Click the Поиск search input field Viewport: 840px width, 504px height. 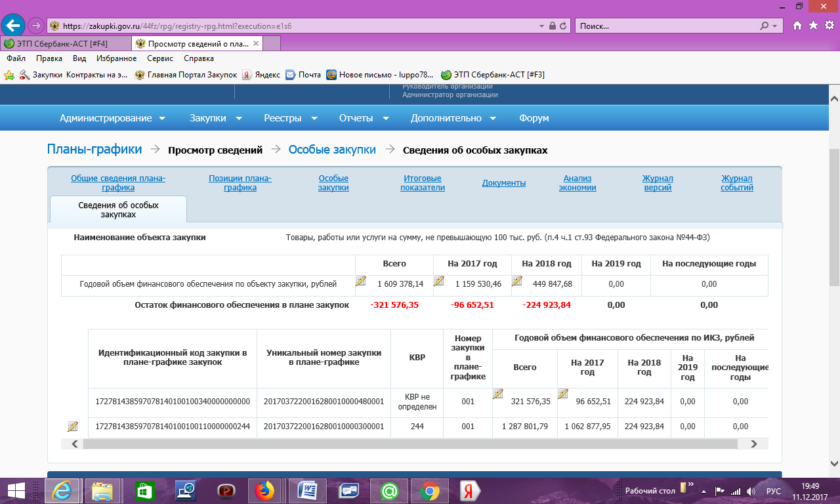point(667,26)
